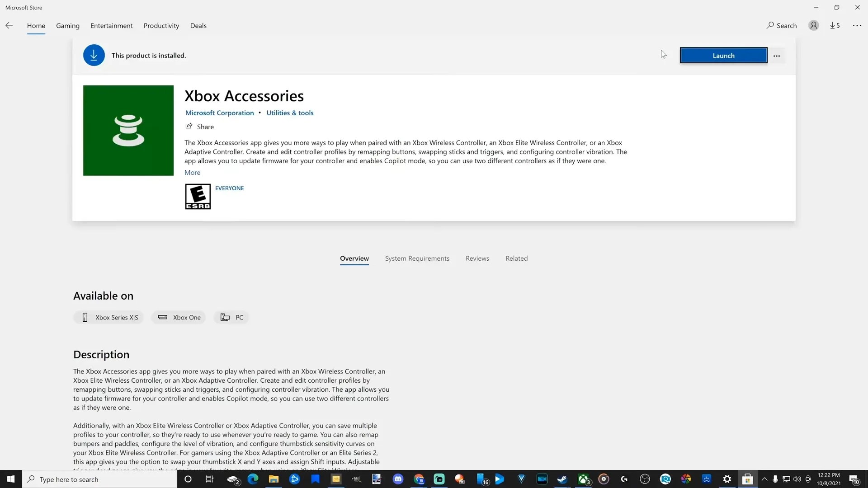
Task: Click blue download status icon
Action: pos(94,55)
